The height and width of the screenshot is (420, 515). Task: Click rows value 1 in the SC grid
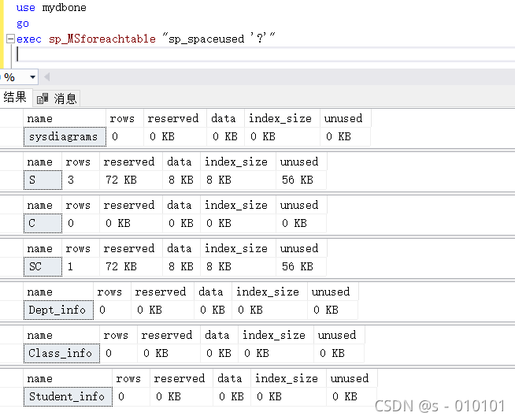[81, 267]
